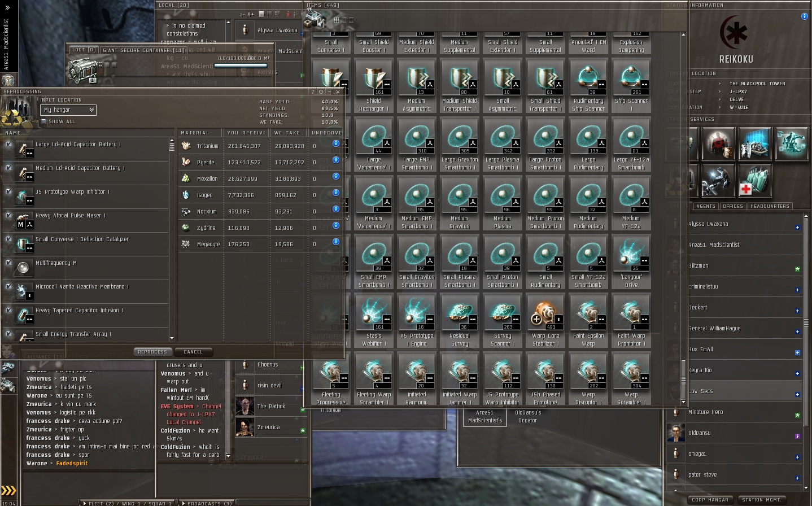Show info for Nocxium material row
This screenshot has height=506, width=812.
(x=336, y=209)
